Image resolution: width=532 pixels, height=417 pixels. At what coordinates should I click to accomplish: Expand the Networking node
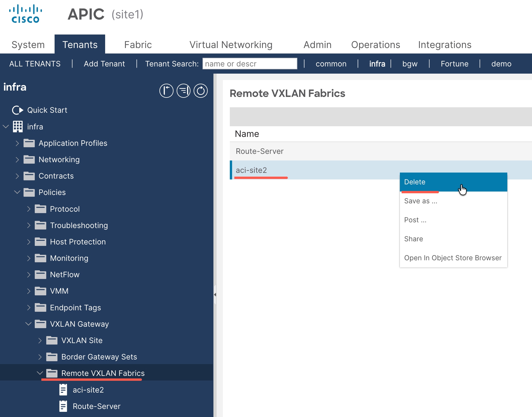(x=17, y=159)
